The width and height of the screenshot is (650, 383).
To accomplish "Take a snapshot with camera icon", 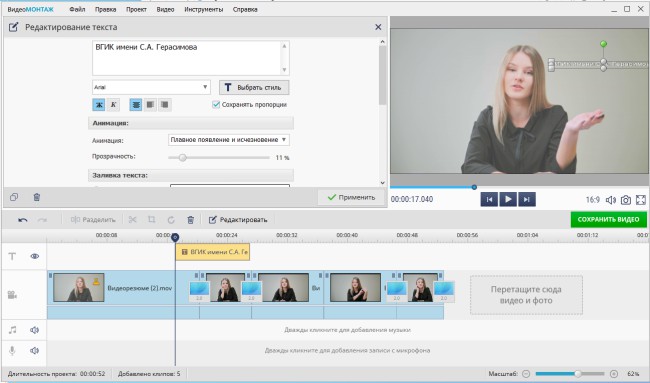I will [626, 200].
